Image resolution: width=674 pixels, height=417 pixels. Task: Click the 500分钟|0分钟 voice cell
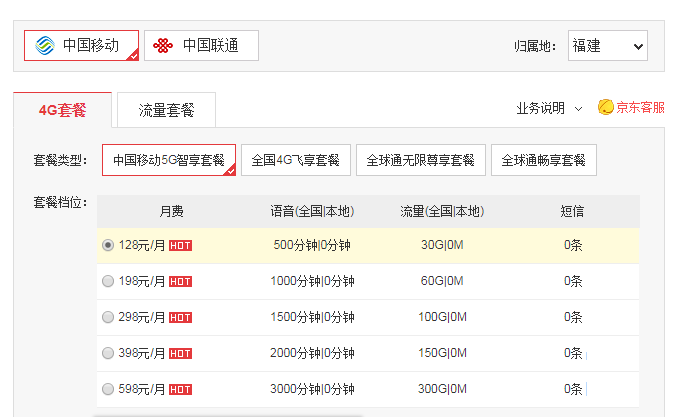coord(312,245)
